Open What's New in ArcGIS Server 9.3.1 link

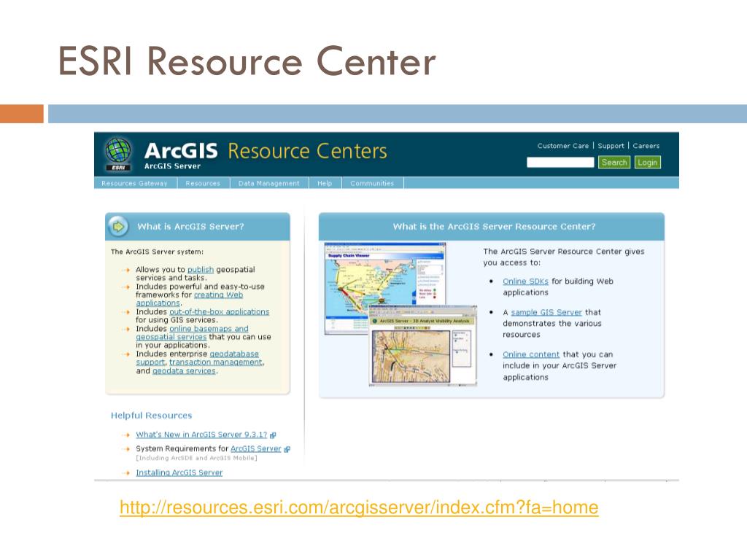point(201,435)
